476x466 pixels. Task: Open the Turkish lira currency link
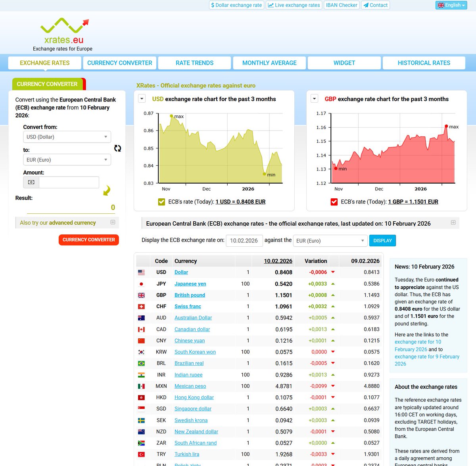coord(187,454)
